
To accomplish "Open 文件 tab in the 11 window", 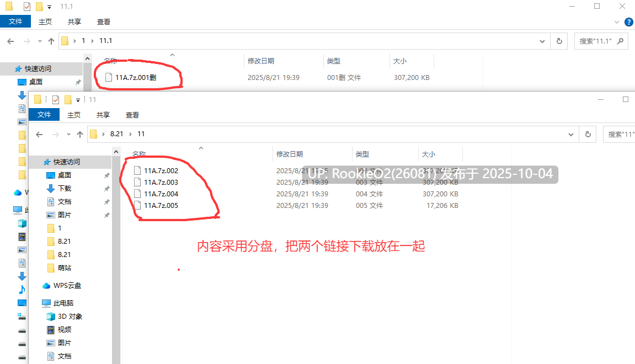I will (44, 115).
